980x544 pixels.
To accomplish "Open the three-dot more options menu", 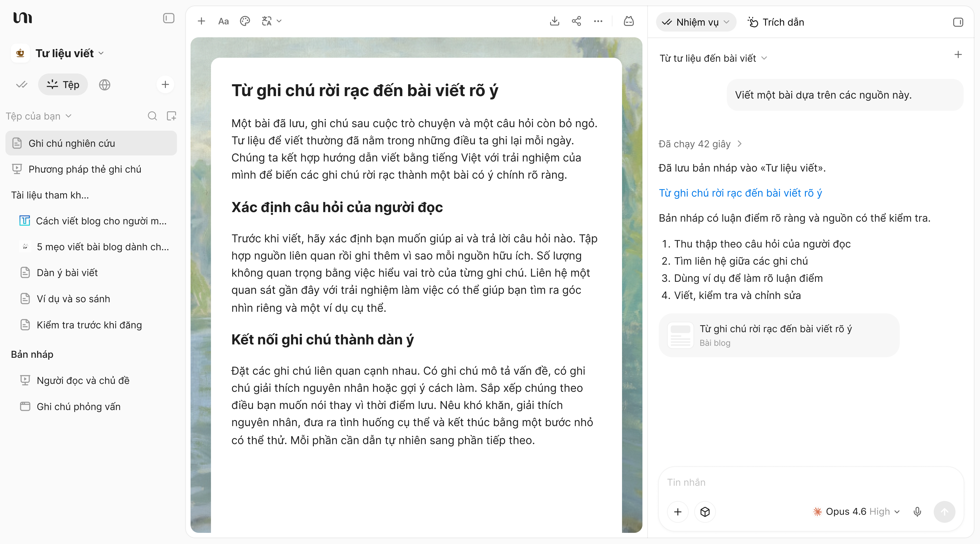I will (x=598, y=21).
